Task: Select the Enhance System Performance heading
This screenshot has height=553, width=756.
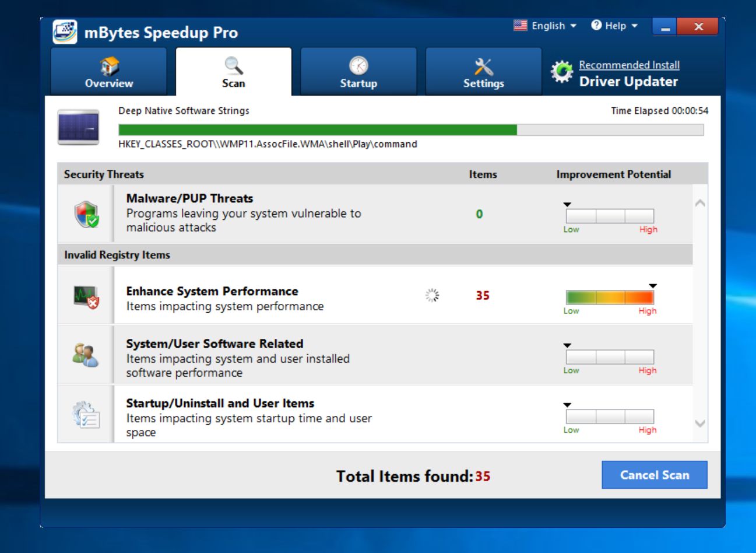Action: coord(212,291)
